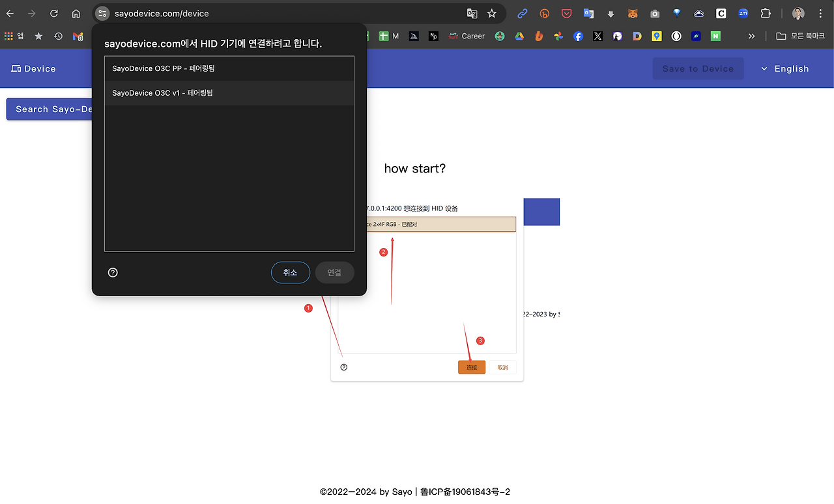Open the download arrow extension
The height and width of the screenshot is (504, 834).
[x=611, y=13]
